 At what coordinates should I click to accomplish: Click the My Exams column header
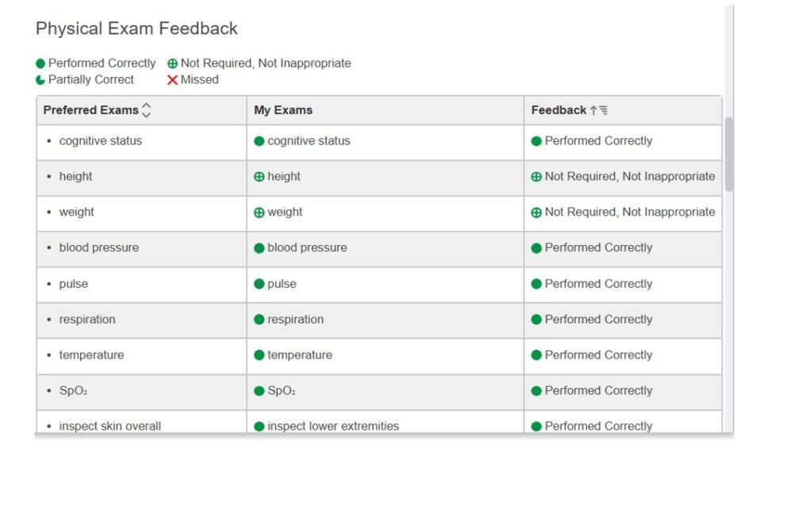click(283, 110)
